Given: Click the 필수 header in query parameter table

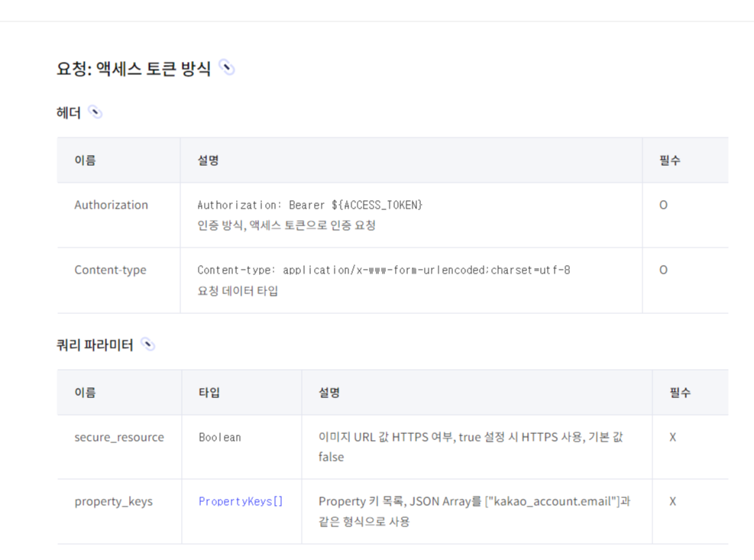Looking at the screenshot, I should pos(680,392).
